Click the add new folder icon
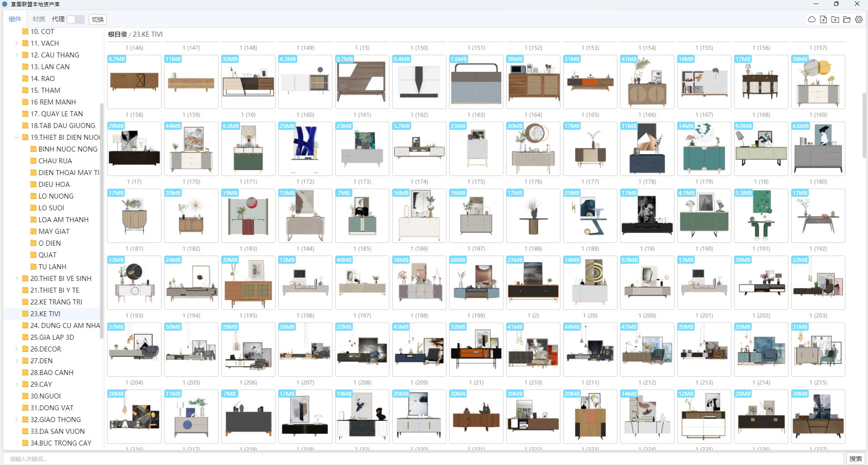868x465 pixels. tap(835, 19)
